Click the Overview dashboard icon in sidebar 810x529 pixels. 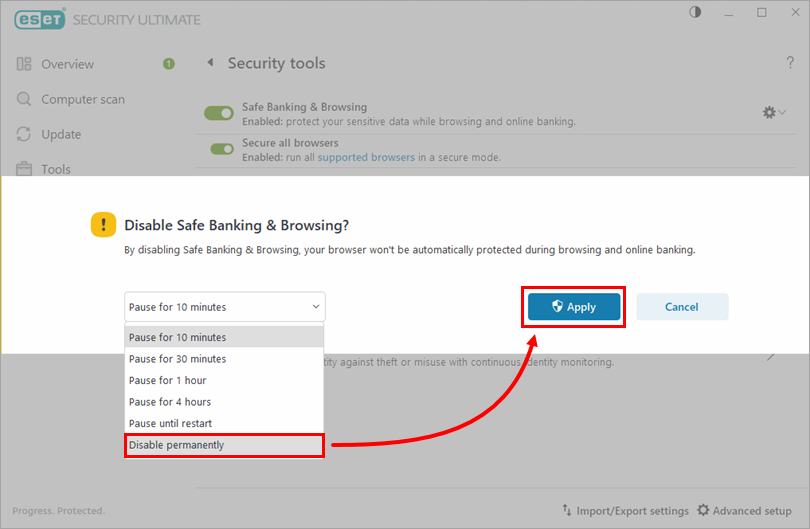pyautogui.click(x=24, y=64)
